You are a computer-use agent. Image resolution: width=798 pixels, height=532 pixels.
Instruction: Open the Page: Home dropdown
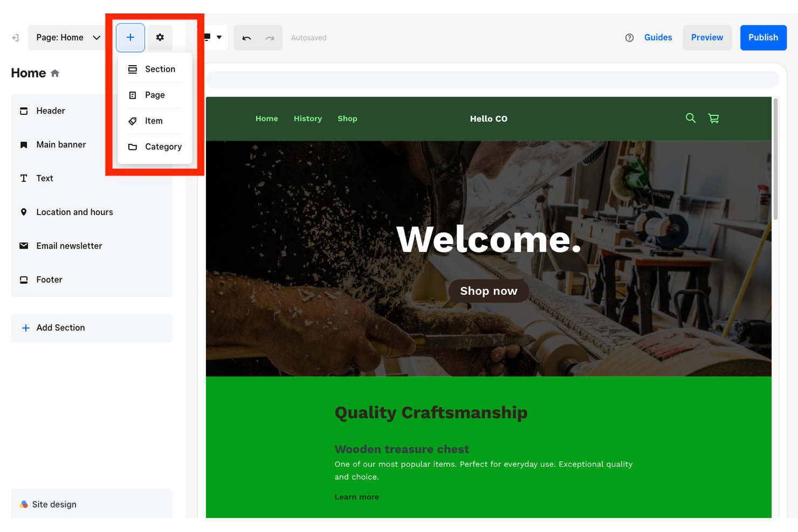[x=67, y=37]
